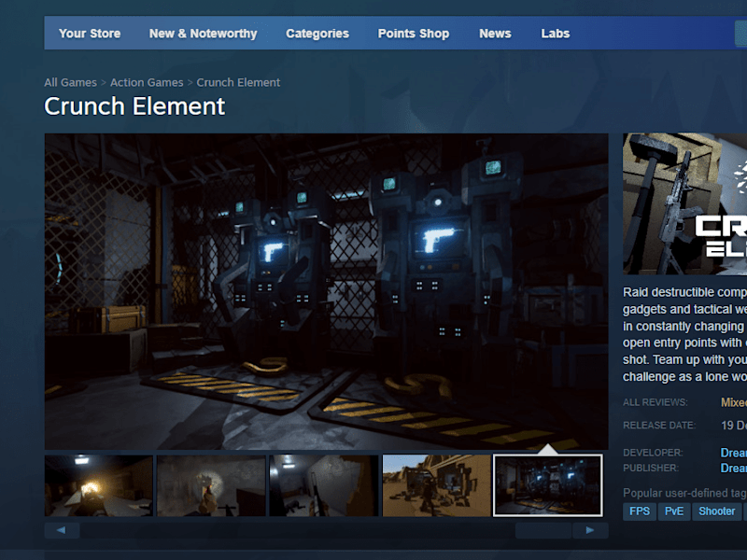Click the main screenshot of weapon terminals
Image resolution: width=747 pixels, height=560 pixels.
326,291
